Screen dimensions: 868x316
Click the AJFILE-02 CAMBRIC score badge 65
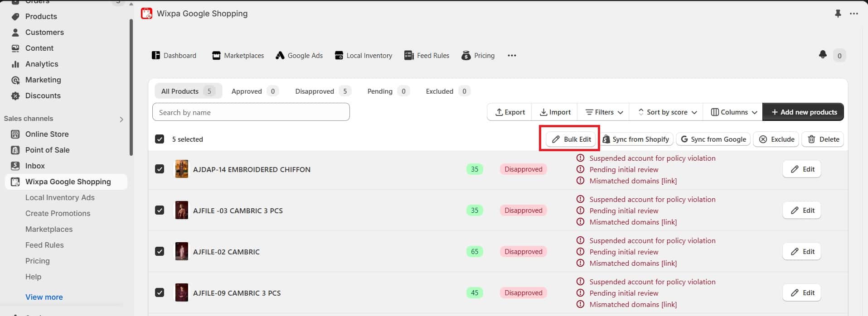point(475,251)
